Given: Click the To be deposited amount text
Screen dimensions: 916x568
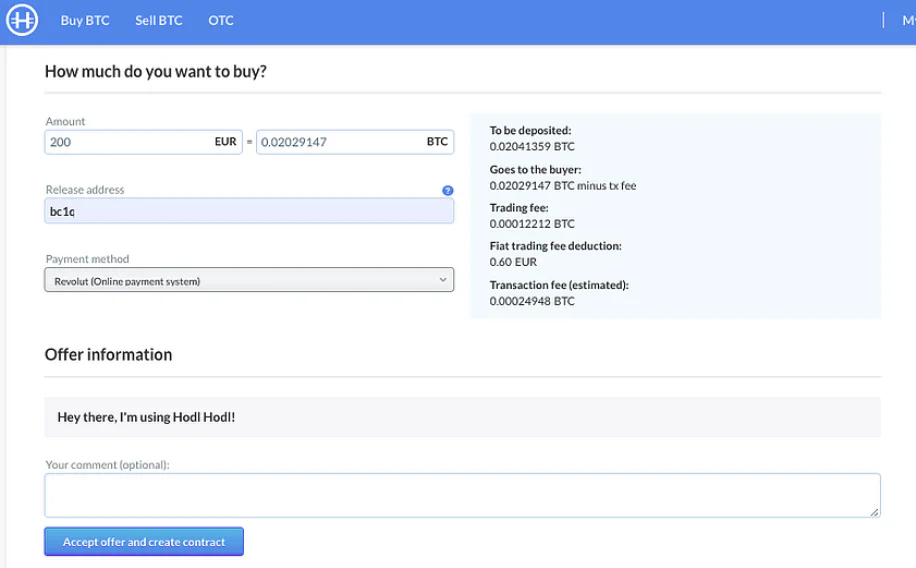Looking at the screenshot, I should coord(532,147).
